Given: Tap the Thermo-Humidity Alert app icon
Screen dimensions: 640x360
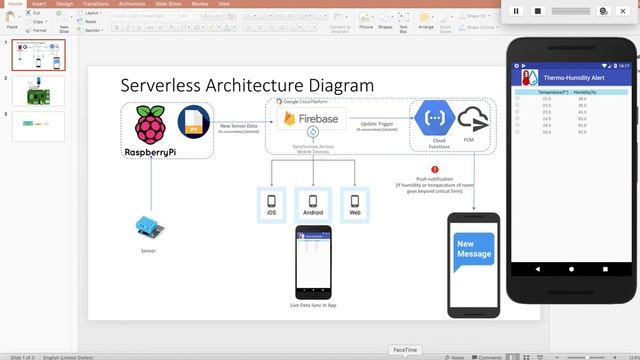Looking at the screenshot, I should pyautogui.click(x=530, y=78).
